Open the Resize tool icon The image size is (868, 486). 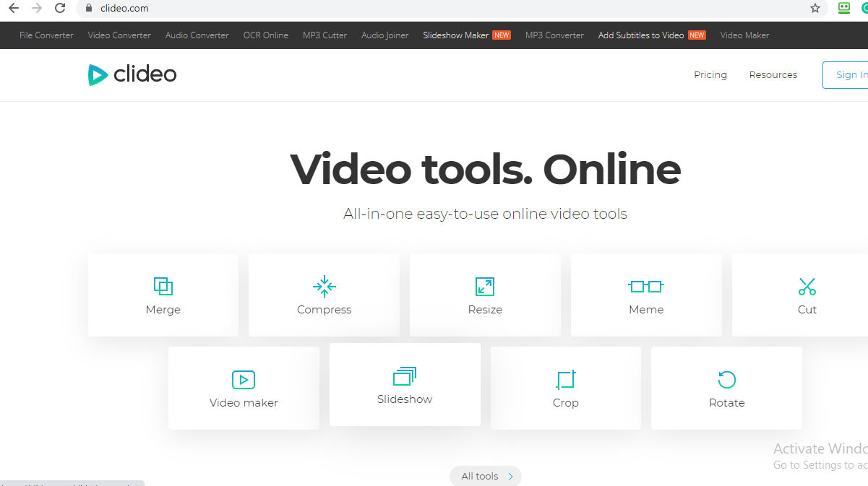(485, 287)
